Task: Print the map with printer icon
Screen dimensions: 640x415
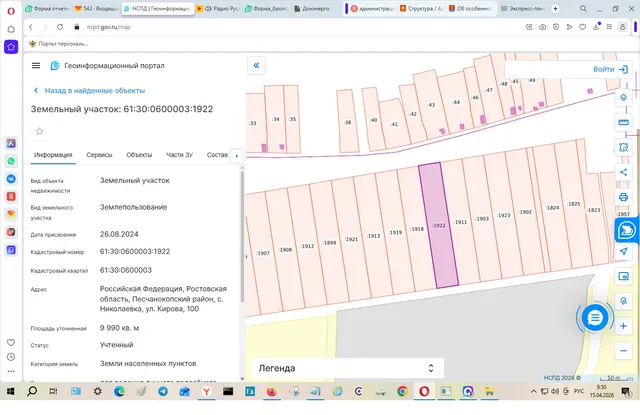Action: tap(623, 197)
